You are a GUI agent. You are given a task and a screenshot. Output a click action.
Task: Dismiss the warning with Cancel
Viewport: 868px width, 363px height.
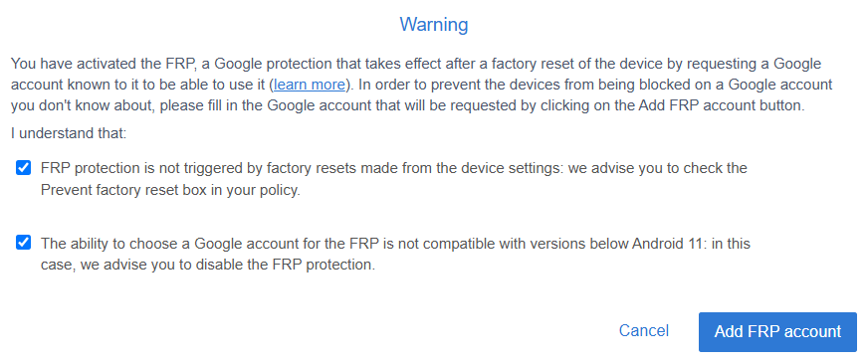(x=644, y=331)
